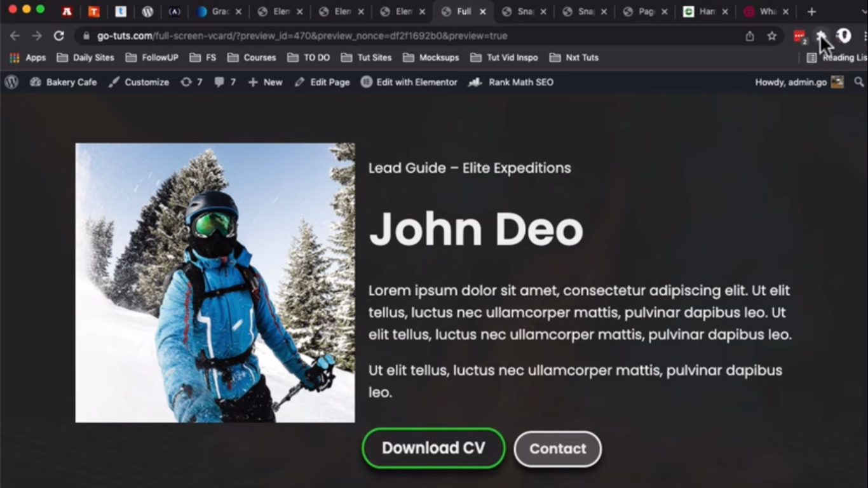Open a new browser tab

811,11
